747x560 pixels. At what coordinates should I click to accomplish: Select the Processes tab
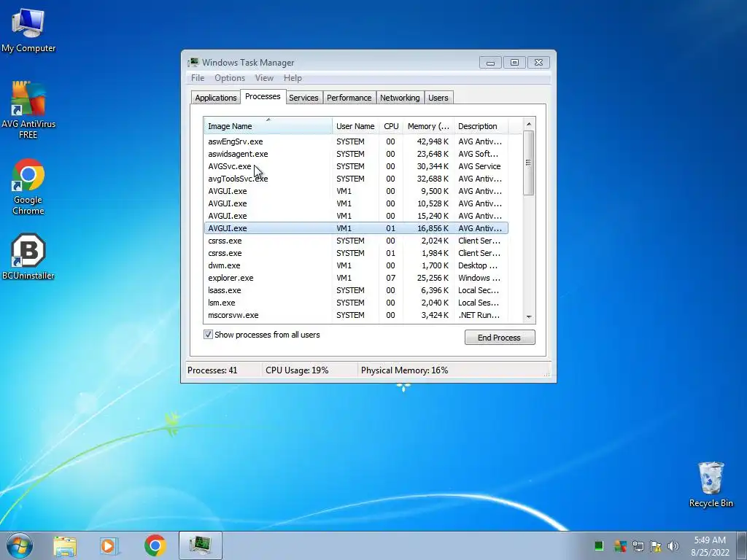(x=263, y=97)
